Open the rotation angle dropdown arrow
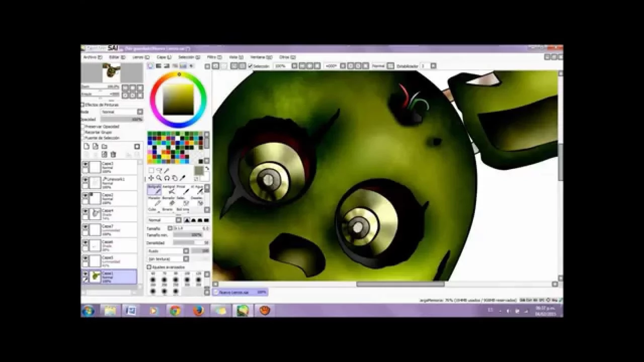 (x=343, y=66)
